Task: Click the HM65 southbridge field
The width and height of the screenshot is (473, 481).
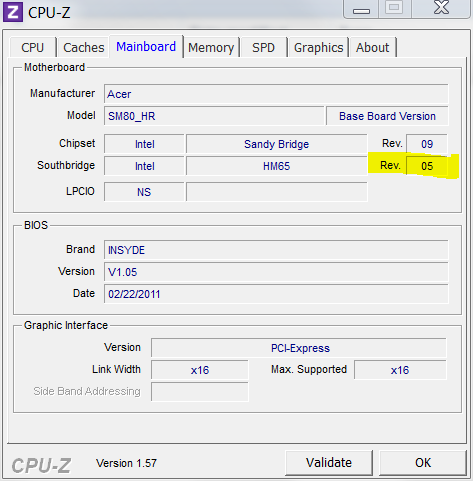Action: pyautogui.click(x=277, y=166)
